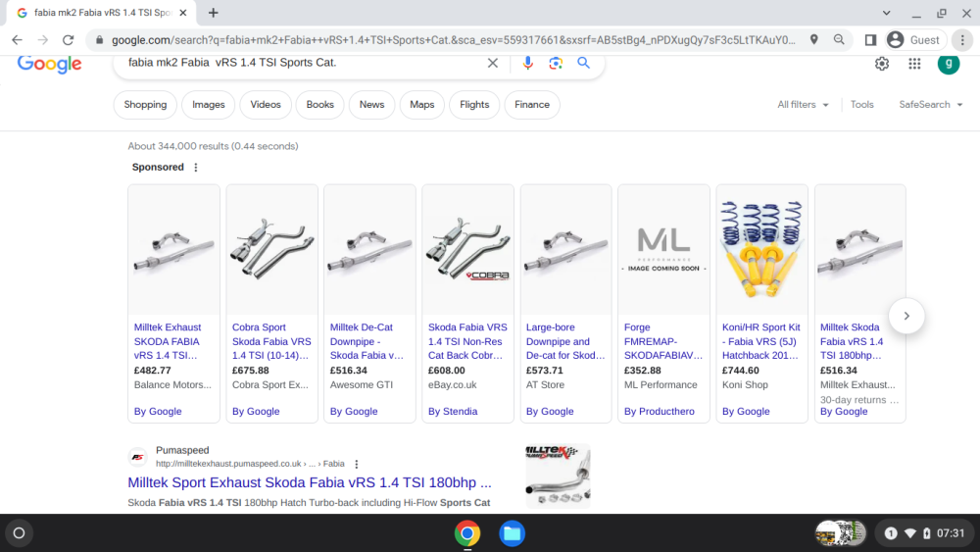The image size is (980, 552).
Task: Open Chrome three-dot menu
Action: tap(962, 40)
